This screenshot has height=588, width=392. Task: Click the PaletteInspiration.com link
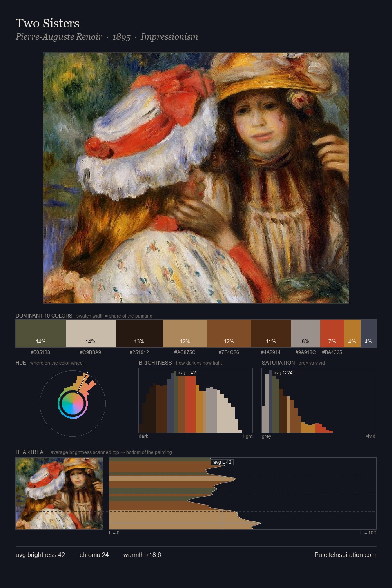click(x=345, y=555)
